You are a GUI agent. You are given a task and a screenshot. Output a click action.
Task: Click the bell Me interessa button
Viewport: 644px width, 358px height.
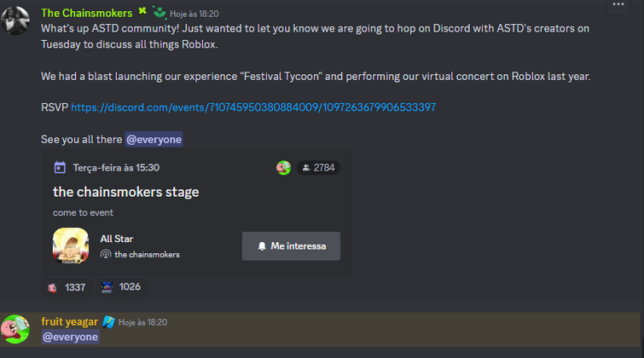pyautogui.click(x=291, y=246)
